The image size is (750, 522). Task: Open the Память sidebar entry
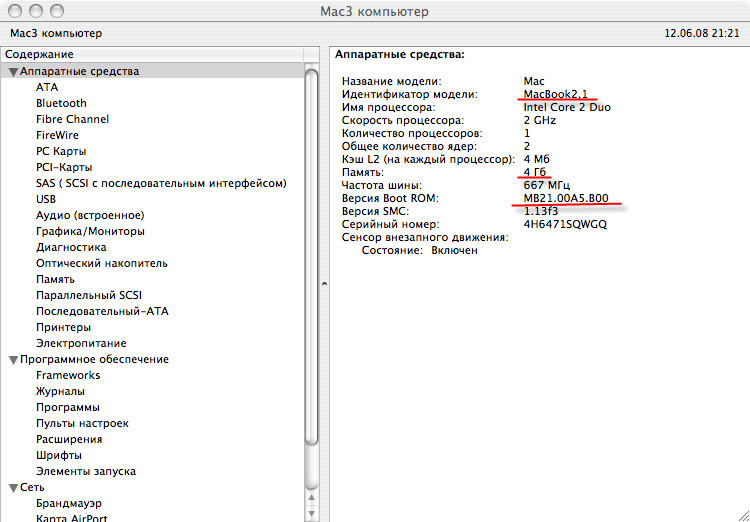click(x=55, y=279)
